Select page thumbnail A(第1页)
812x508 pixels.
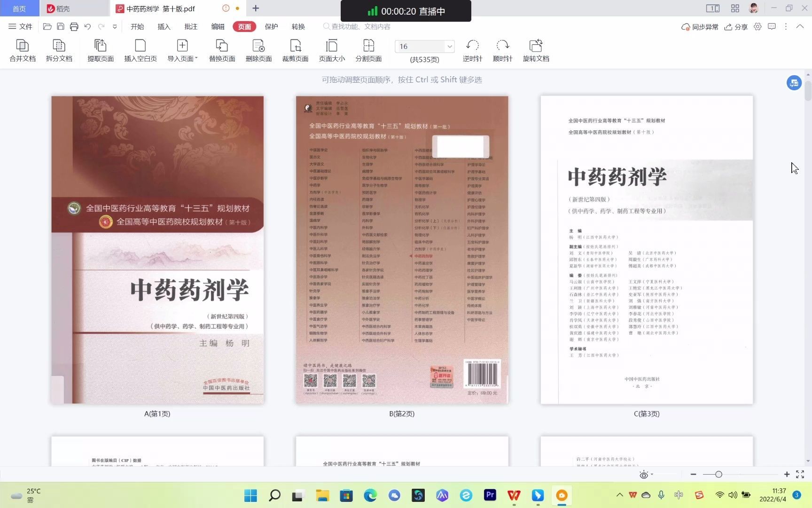157,250
